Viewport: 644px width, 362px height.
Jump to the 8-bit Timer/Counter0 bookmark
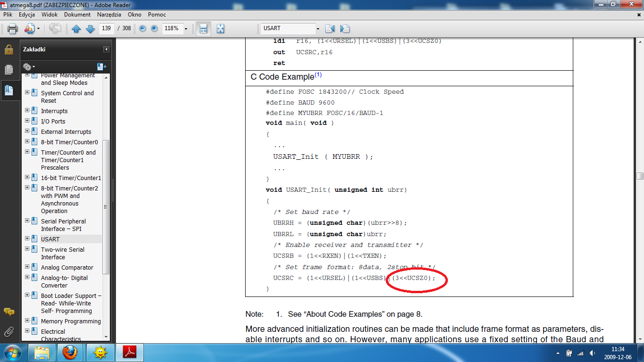coord(69,142)
